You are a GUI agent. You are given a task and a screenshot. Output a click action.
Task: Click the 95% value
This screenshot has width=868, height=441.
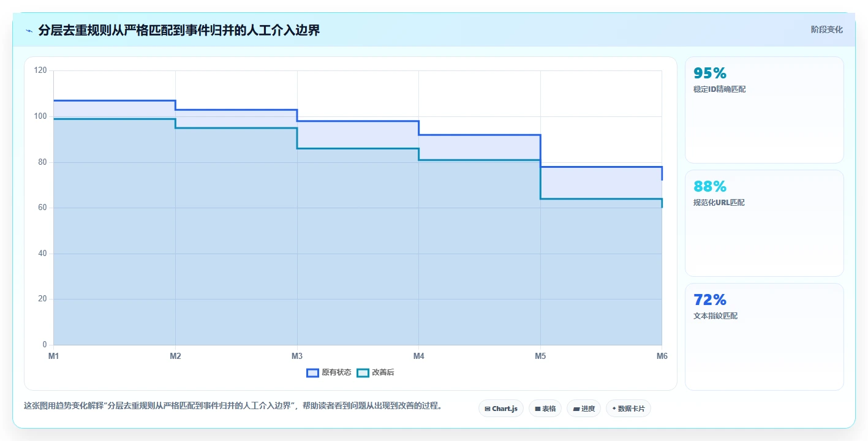coord(710,73)
